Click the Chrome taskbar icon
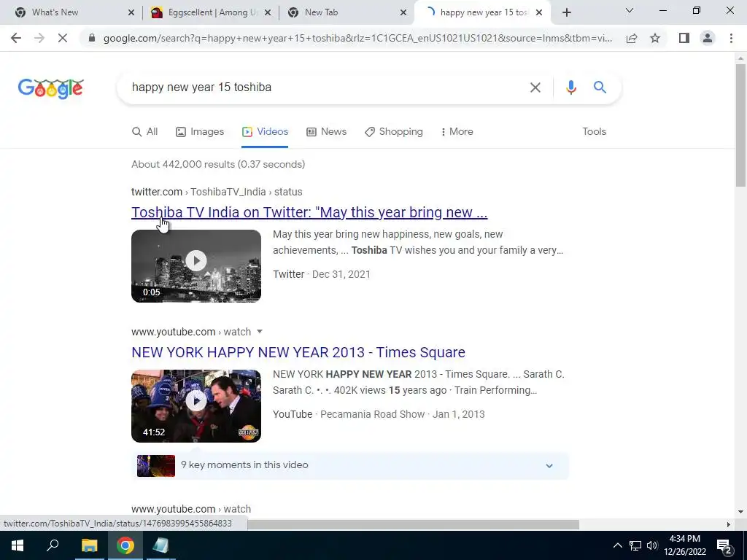Viewport: 747px width, 560px height. click(x=125, y=545)
